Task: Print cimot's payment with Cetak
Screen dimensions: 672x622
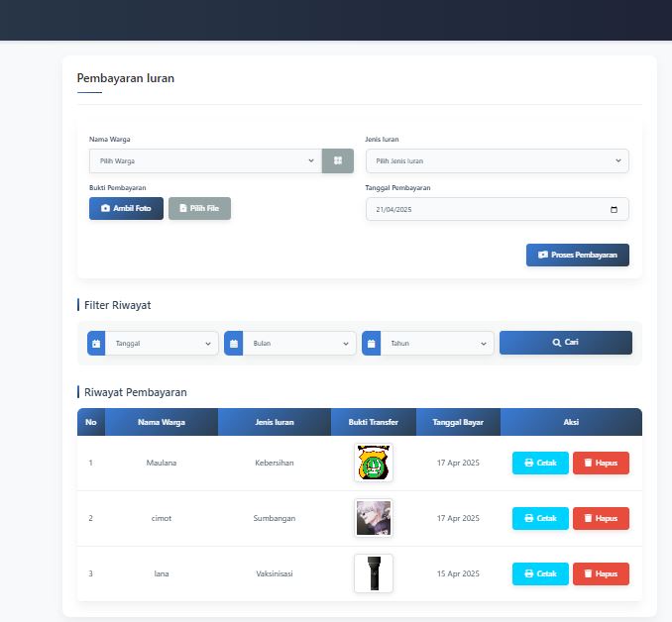Action: [540, 518]
